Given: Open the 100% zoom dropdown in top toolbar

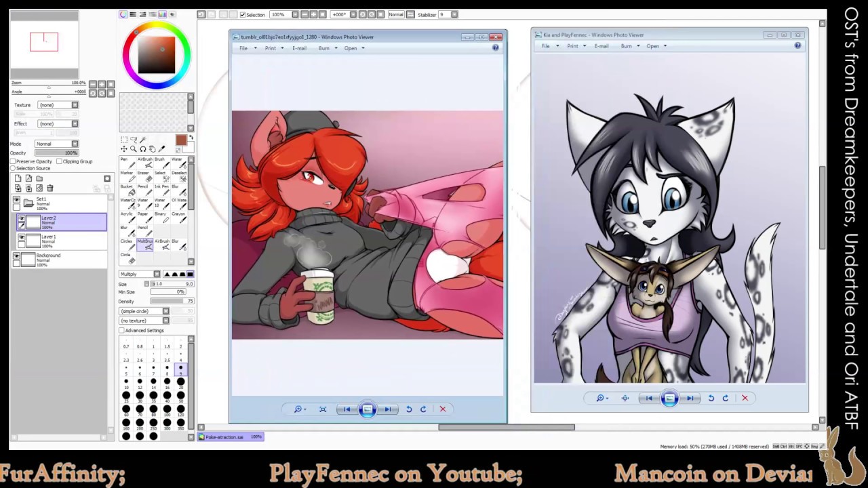Looking at the screenshot, I should [295, 14].
